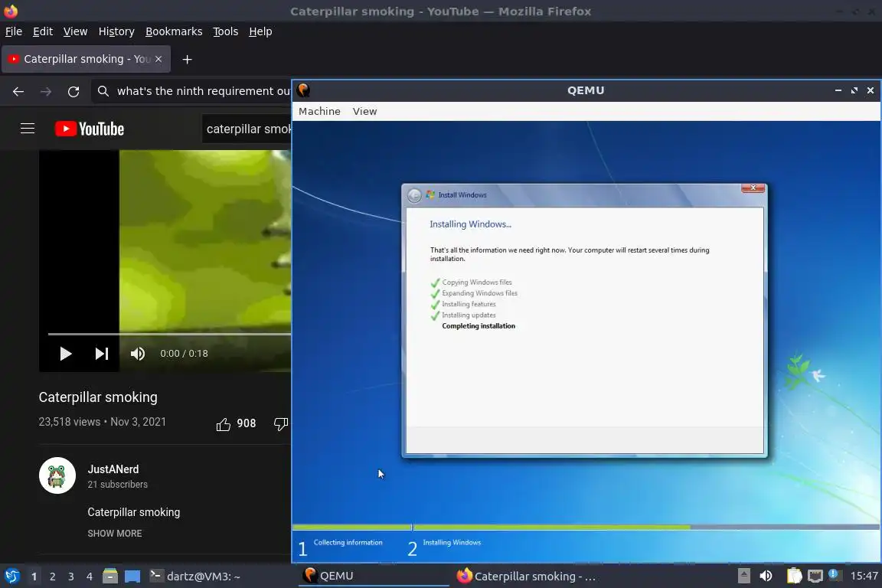Switch to workspace 1
This screenshot has width=882, height=588.
pyautogui.click(x=34, y=577)
